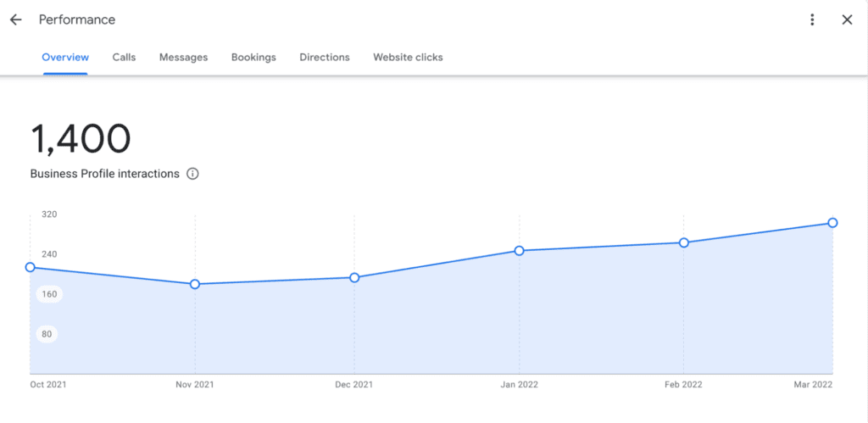Click the 80 axis label
Image resolution: width=868 pixels, height=423 pixels.
[x=47, y=334]
